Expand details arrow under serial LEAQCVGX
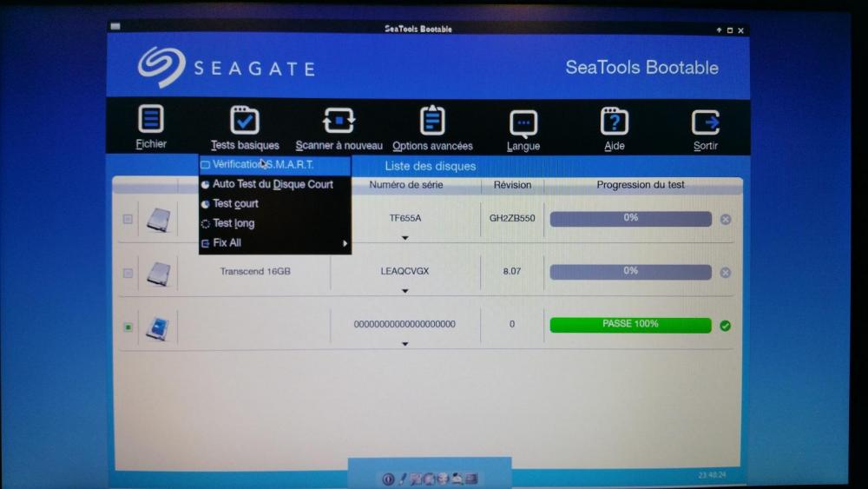The width and height of the screenshot is (868, 489). pyautogui.click(x=405, y=291)
